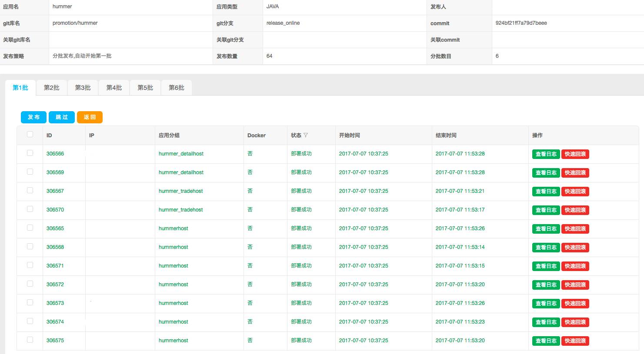Quick rollback (快速回滚) row 306573
Viewport: 644px width, 354px height.
tap(575, 304)
